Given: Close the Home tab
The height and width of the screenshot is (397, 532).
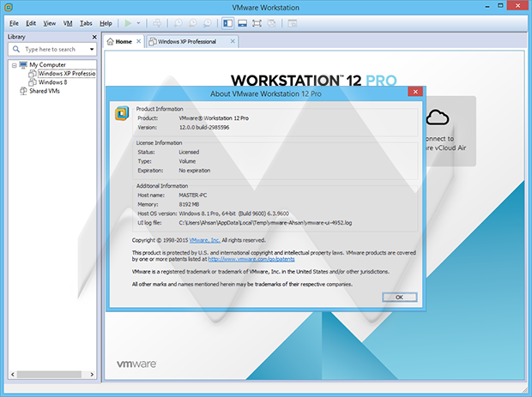Looking at the screenshot, I should [138, 41].
